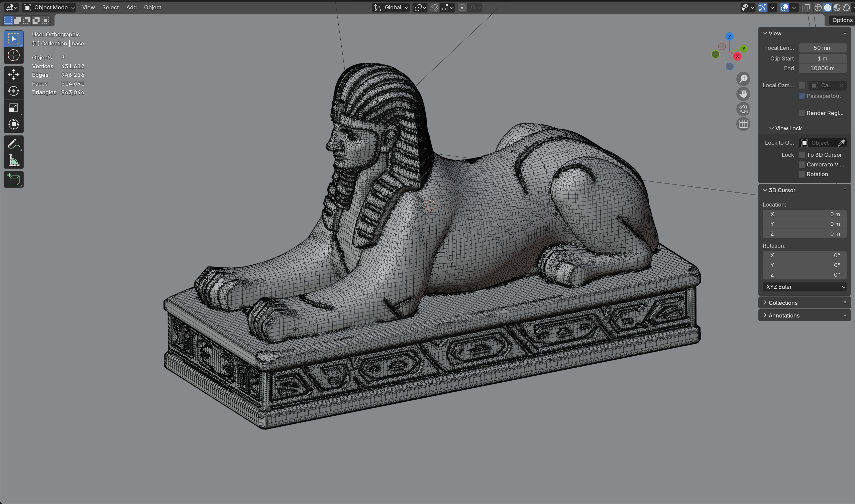Enable Lock To 3D Cursor checkbox

pos(802,155)
